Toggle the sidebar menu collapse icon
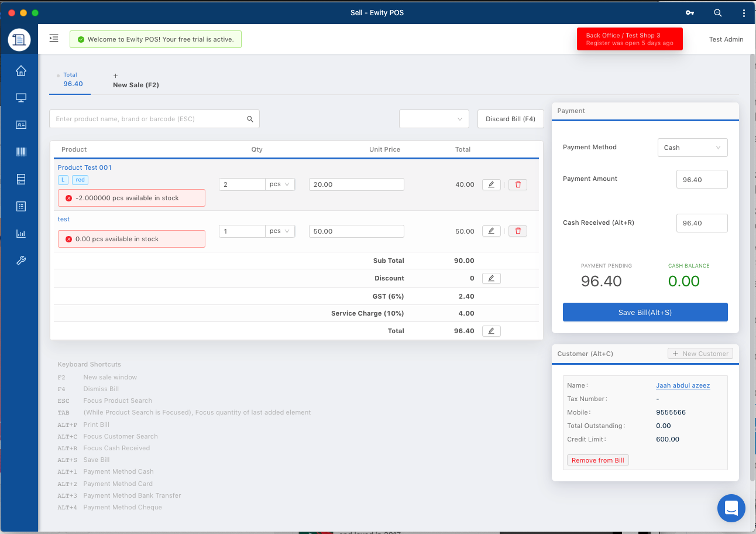 pos(54,39)
